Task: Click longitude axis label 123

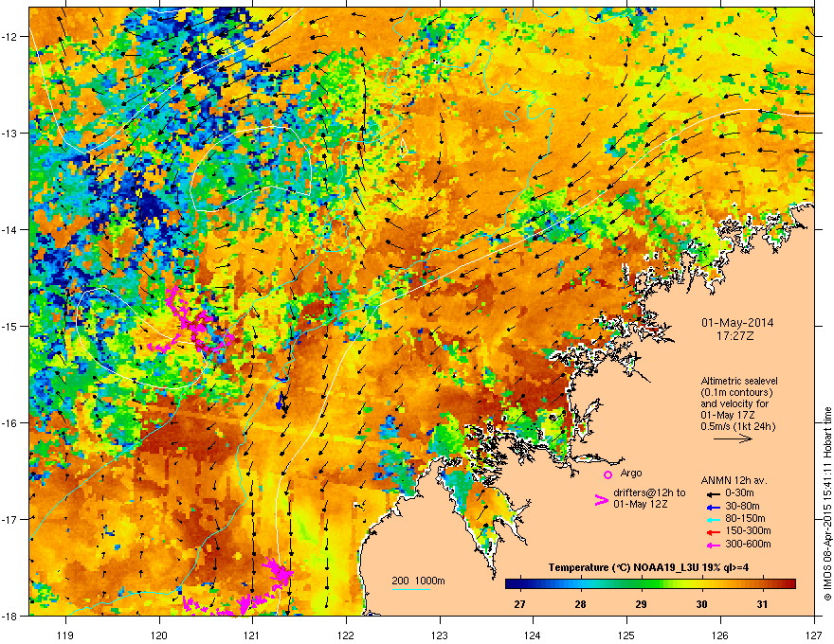Action: pos(440,635)
